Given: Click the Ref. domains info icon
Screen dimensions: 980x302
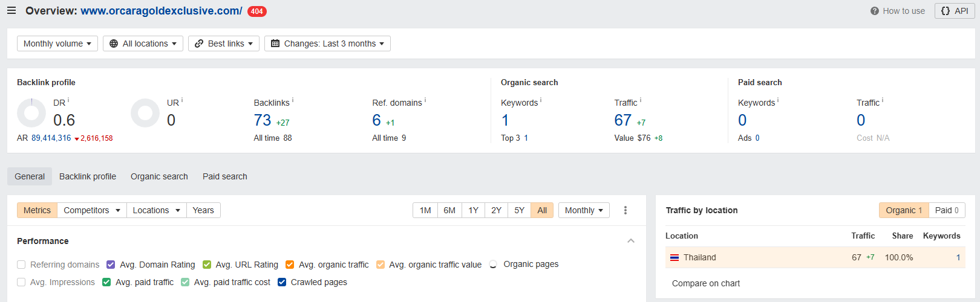Looking at the screenshot, I should tap(425, 100).
